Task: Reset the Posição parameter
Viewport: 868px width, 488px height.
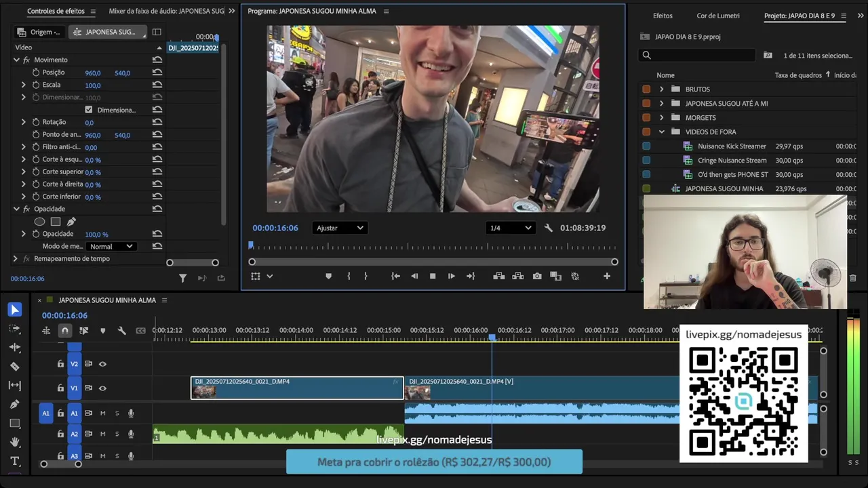Action: coord(157,73)
